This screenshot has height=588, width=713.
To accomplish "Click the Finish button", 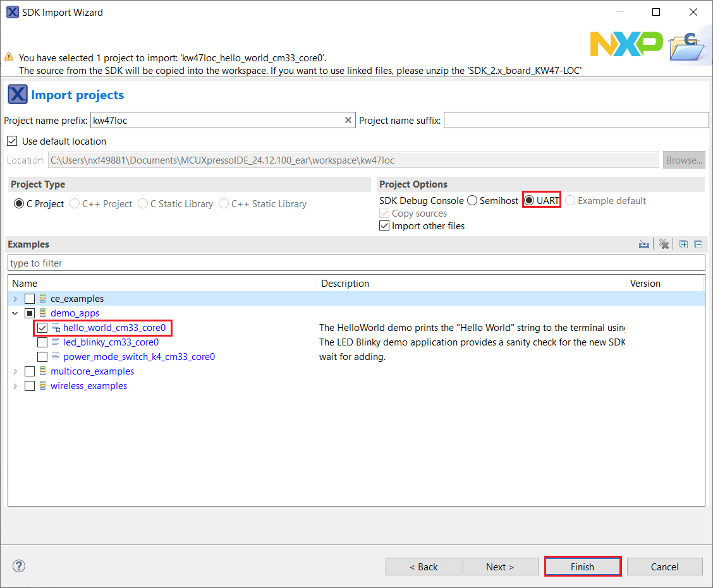I will [x=582, y=567].
